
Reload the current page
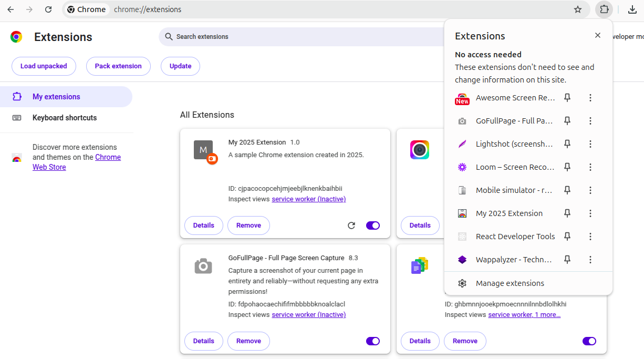pos(48,9)
